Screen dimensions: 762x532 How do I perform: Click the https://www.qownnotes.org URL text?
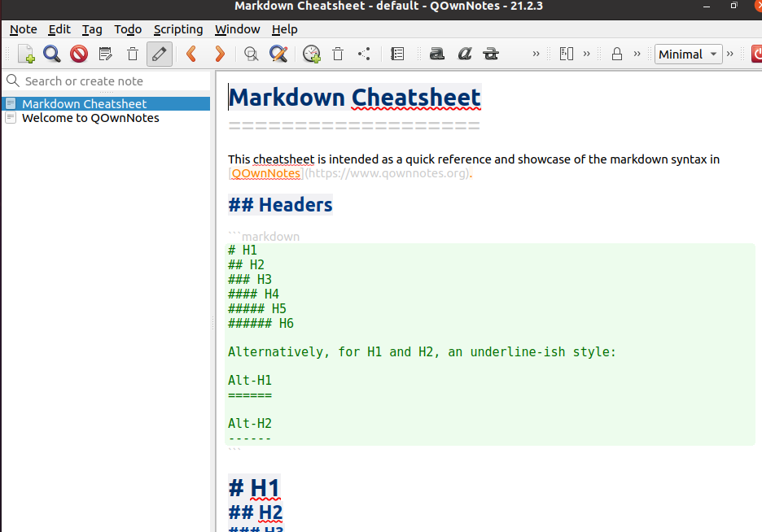(x=388, y=173)
